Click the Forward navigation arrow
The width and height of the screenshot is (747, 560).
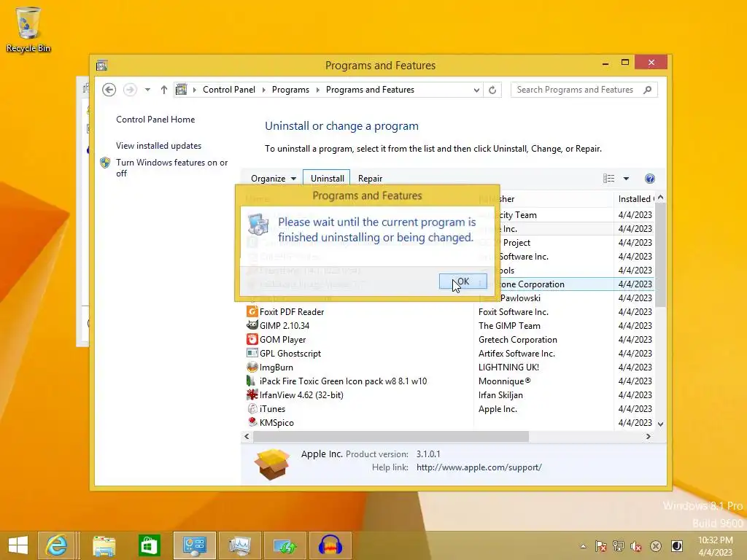tap(130, 90)
